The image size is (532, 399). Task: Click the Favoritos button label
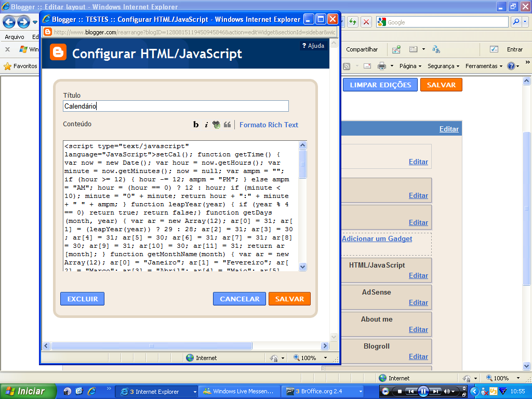pos(25,66)
